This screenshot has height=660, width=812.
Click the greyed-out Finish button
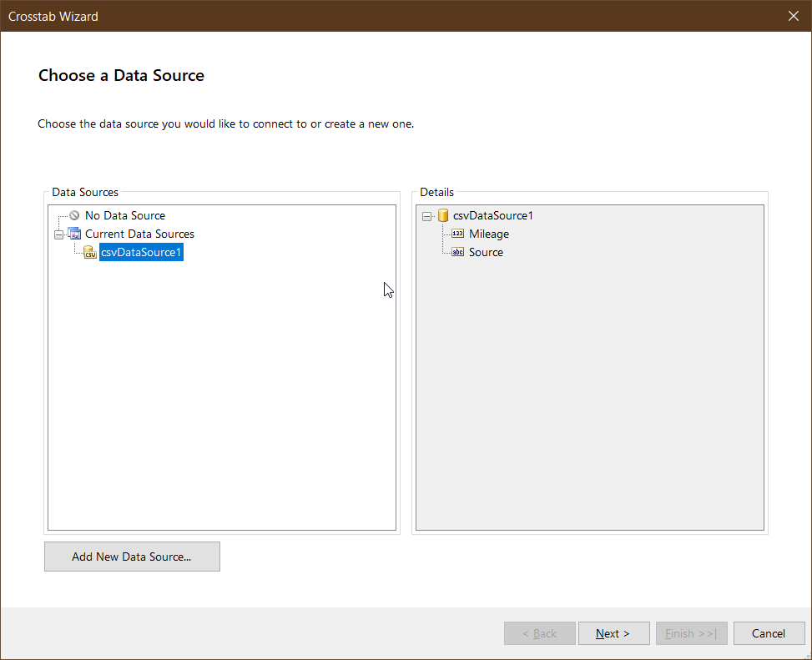coord(691,633)
